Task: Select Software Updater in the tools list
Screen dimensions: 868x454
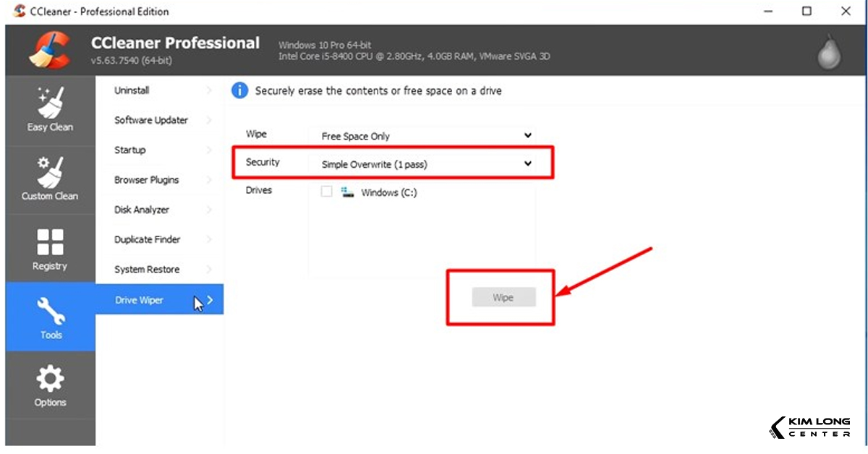Action: click(x=151, y=120)
